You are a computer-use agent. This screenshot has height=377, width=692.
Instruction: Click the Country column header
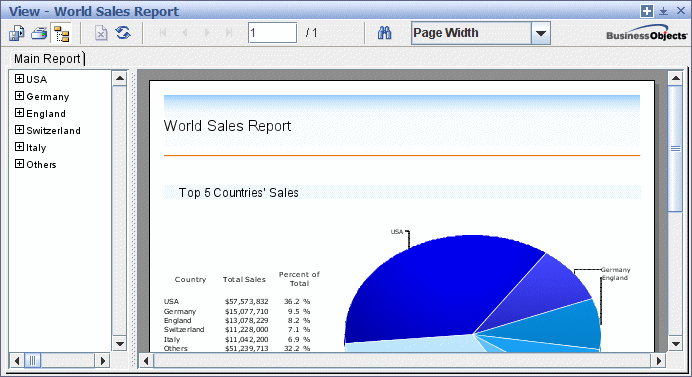[x=190, y=279]
